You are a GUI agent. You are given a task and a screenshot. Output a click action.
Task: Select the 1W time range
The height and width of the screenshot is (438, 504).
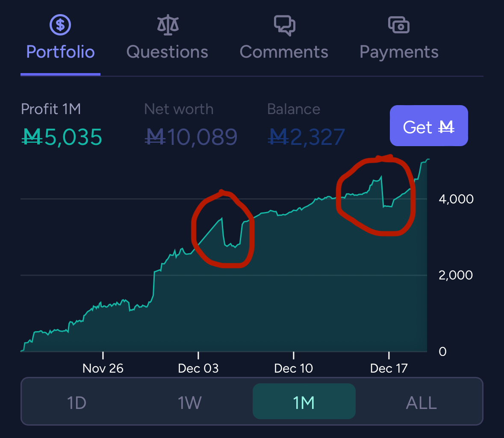pyautogui.click(x=190, y=403)
